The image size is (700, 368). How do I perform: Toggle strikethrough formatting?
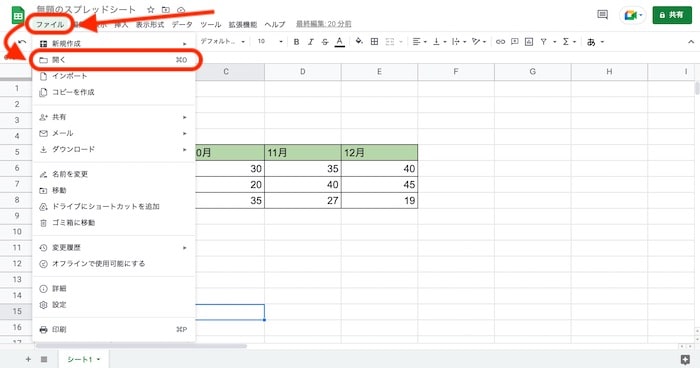(325, 42)
